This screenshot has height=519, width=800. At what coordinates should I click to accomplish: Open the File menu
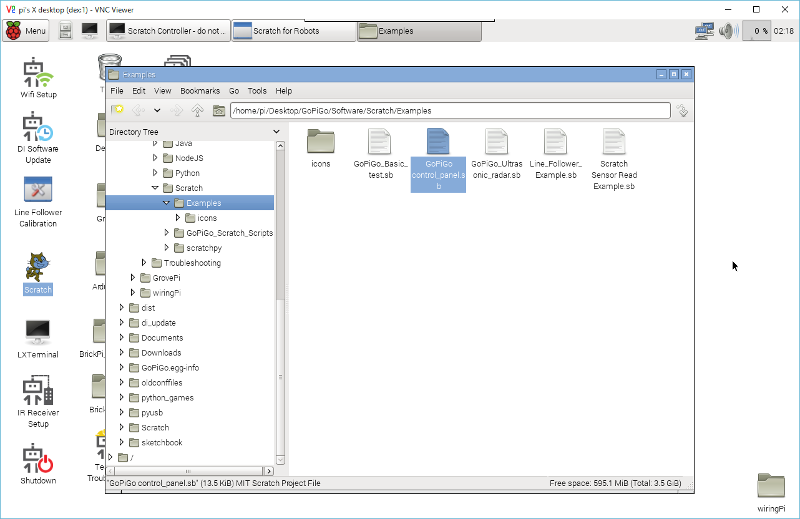tap(117, 91)
